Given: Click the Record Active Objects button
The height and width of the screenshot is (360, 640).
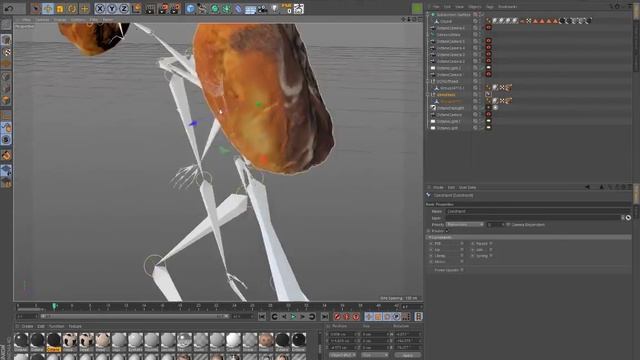Looking at the screenshot, I should [337, 316].
